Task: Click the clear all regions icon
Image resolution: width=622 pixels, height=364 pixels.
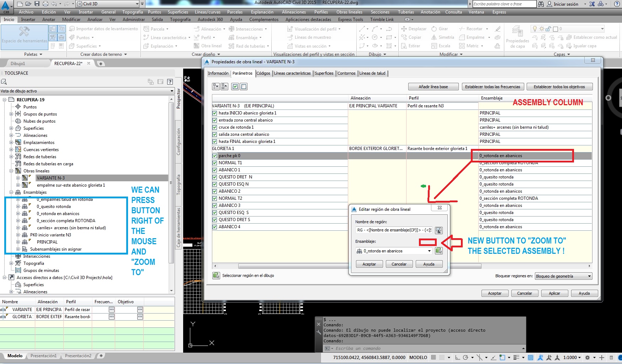Action: click(244, 86)
